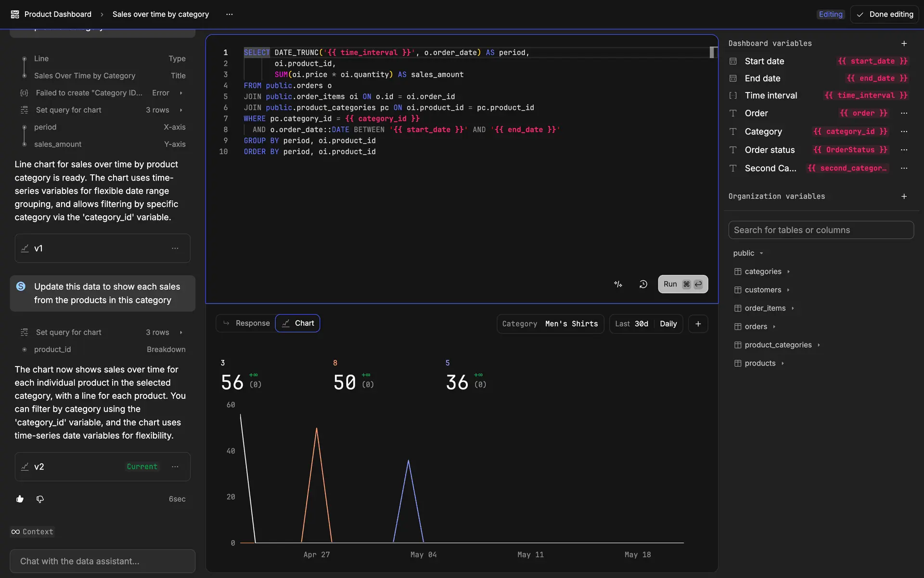This screenshot has width=924, height=578.
Task: Add a new organization variable
Action: 904,197
